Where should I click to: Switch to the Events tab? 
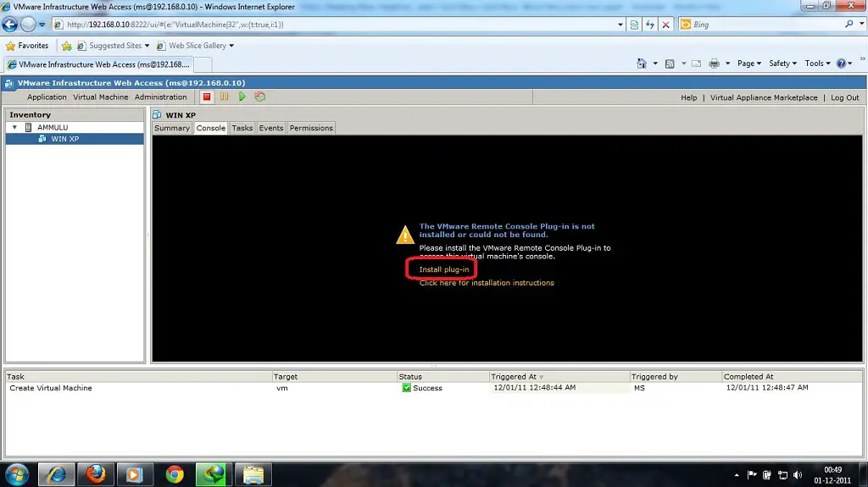[x=270, y=128]
